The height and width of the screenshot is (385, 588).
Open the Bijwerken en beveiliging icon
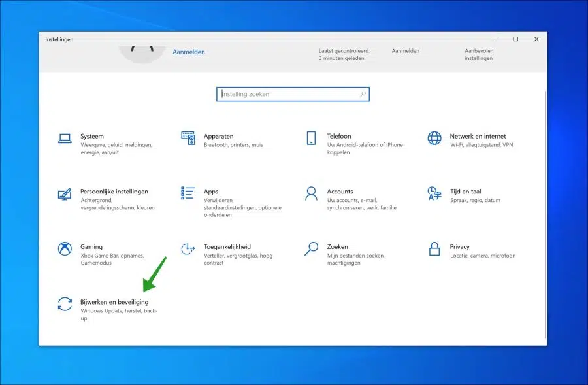click(x=65, y=304)
